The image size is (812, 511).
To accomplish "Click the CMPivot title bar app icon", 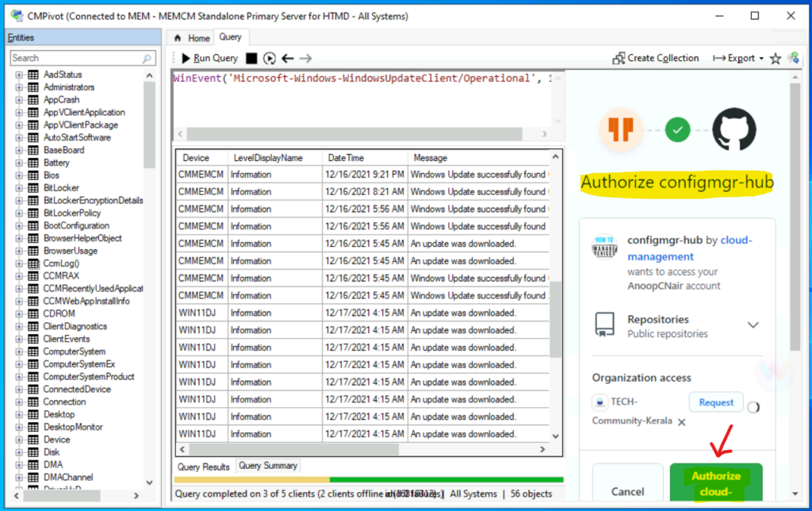I will [x=17, y=16].
